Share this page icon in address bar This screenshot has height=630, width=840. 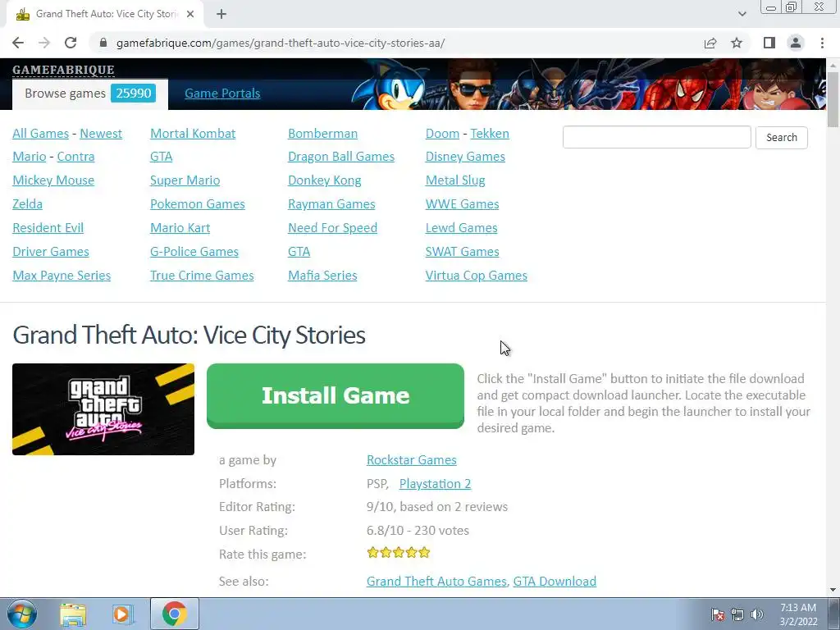point(710,43)
